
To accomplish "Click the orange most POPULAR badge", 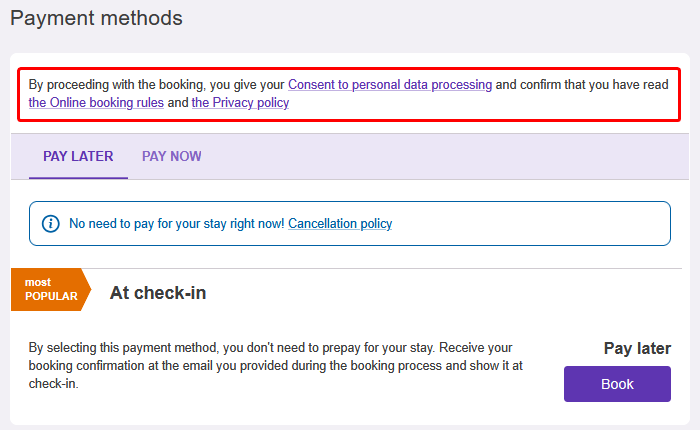I will click(x=51, y=289).
